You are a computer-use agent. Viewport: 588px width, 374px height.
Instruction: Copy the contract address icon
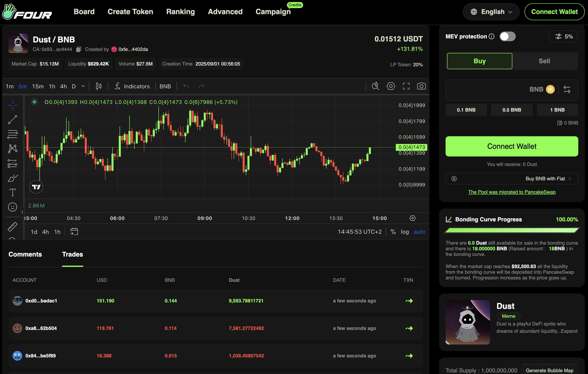[x=79, y=49]
